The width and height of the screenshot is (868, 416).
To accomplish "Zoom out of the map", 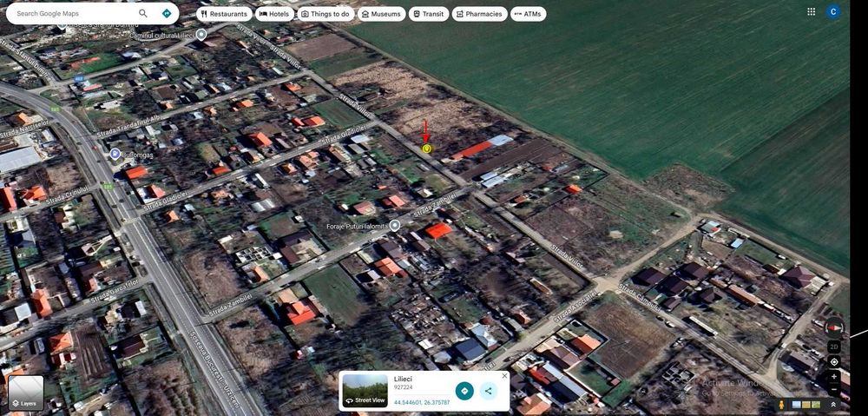I will click(x=834, y=389).
